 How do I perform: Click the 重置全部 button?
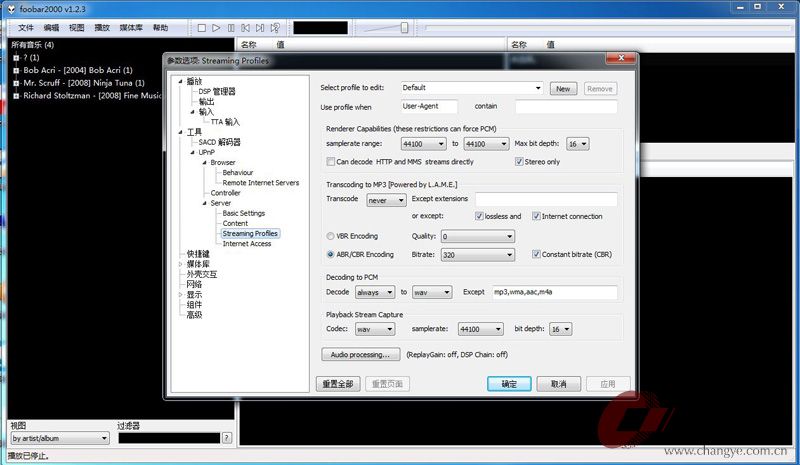pos(338,384)
